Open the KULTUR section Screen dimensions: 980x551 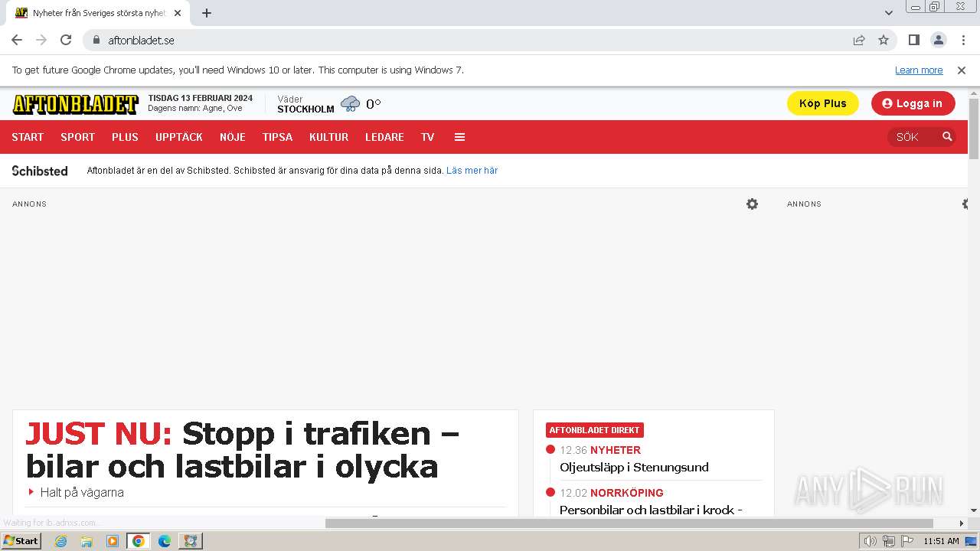point(329,137)
